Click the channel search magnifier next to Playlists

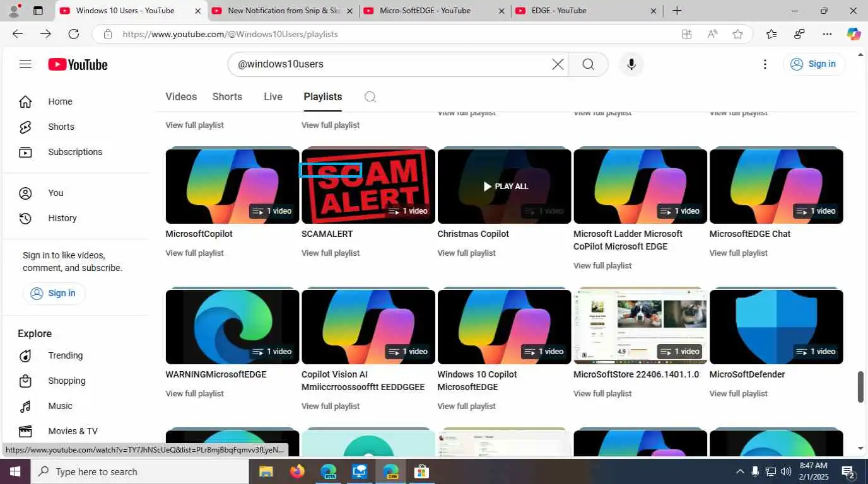(x=370, y=97)
